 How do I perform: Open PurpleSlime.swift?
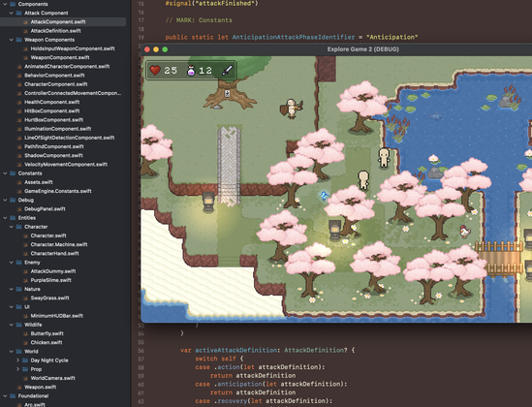[x=51, y=280]
